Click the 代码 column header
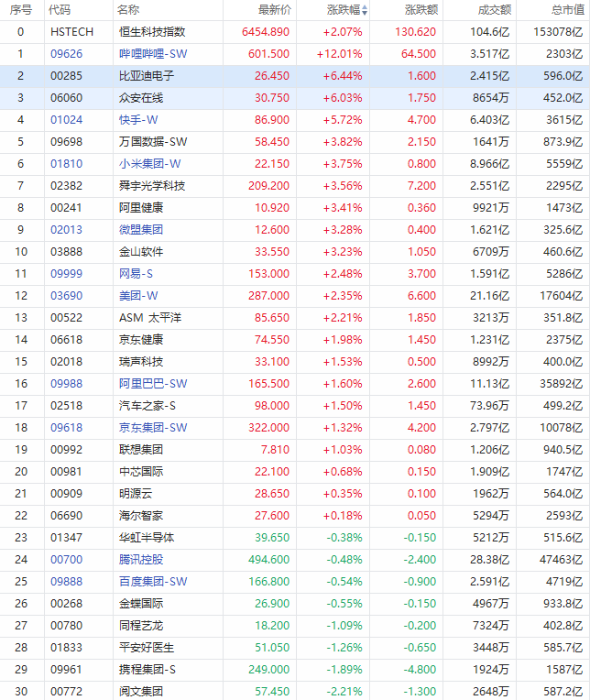Screen dimensions: 590x700 60,10
